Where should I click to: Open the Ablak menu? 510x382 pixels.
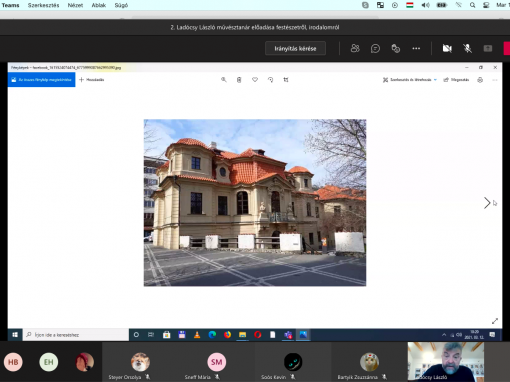(x=99, y=5)
